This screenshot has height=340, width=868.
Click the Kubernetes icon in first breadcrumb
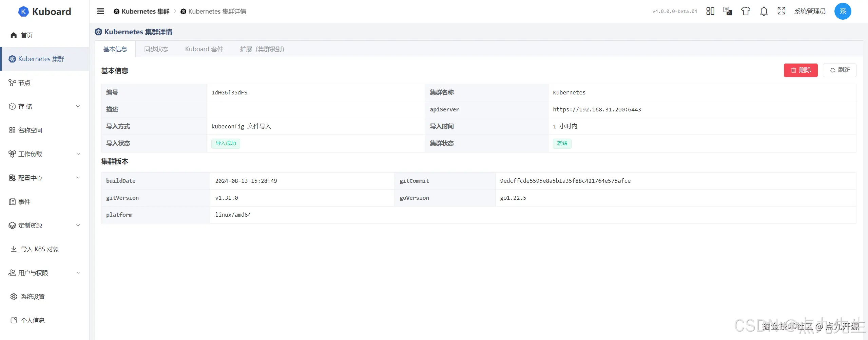pyautogui.click(x=116, y=12)
